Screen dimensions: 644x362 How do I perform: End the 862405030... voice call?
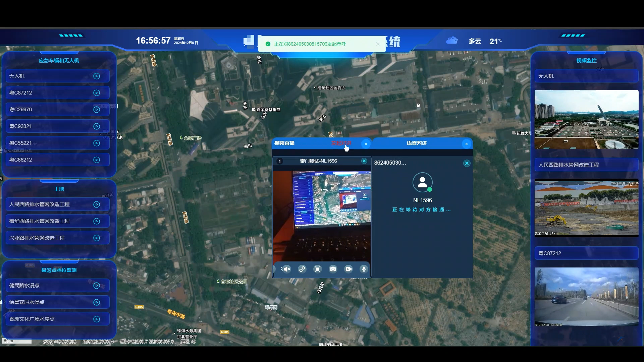coord(467,163)
